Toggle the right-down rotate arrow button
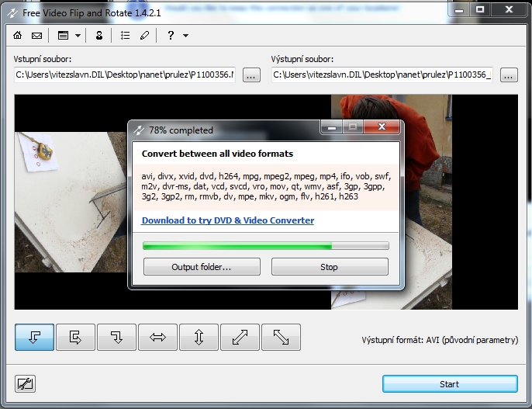 (x=116, y=337)
